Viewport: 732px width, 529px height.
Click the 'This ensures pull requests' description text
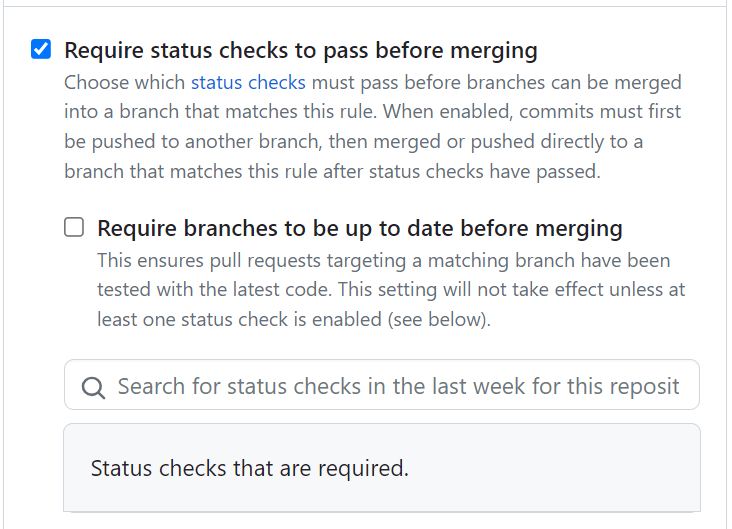(x=391, y=290)
